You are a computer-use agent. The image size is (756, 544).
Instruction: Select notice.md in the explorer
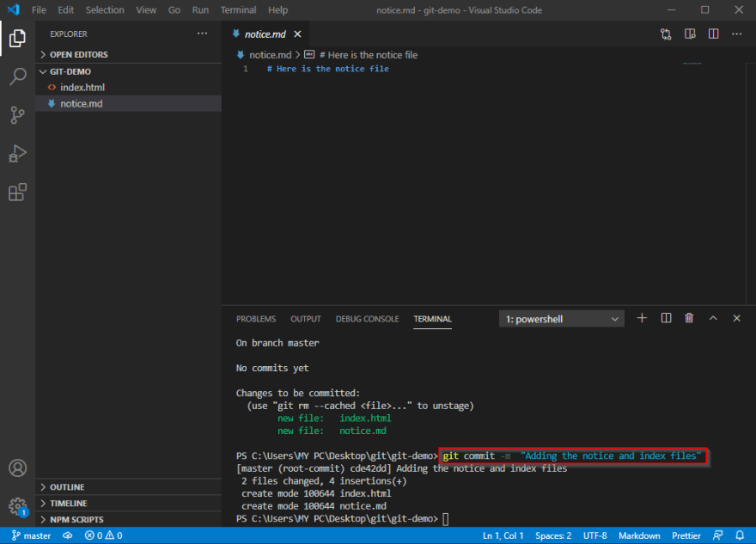pyautogui.click(x=128, y=103)
